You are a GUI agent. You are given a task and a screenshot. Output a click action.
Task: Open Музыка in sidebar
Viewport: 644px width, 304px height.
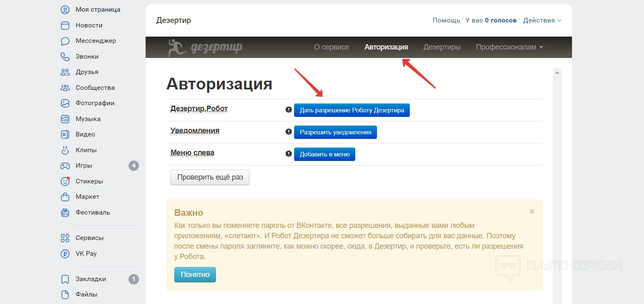[x=88, y=119]
